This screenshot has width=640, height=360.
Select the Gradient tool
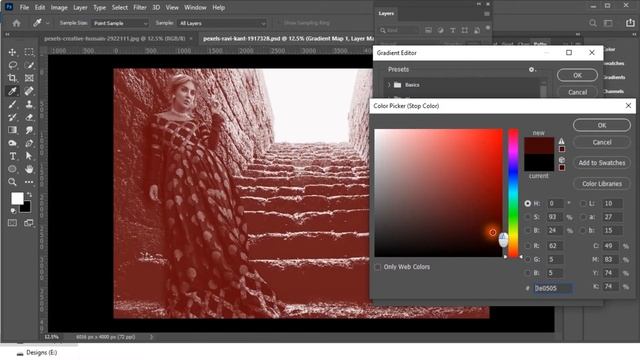click(12, 130)
